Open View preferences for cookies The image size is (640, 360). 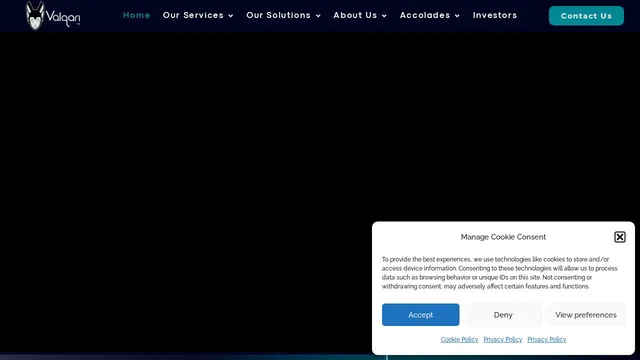coord(586,315)
